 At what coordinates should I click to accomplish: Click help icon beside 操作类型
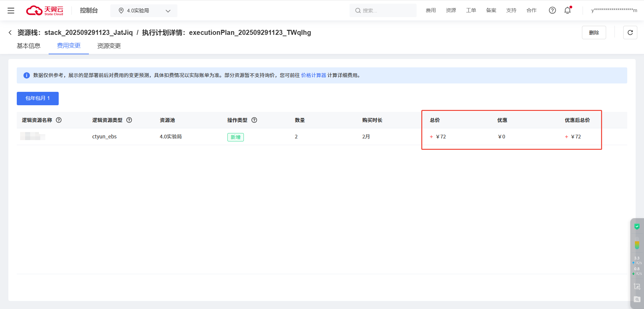(254, 120)
